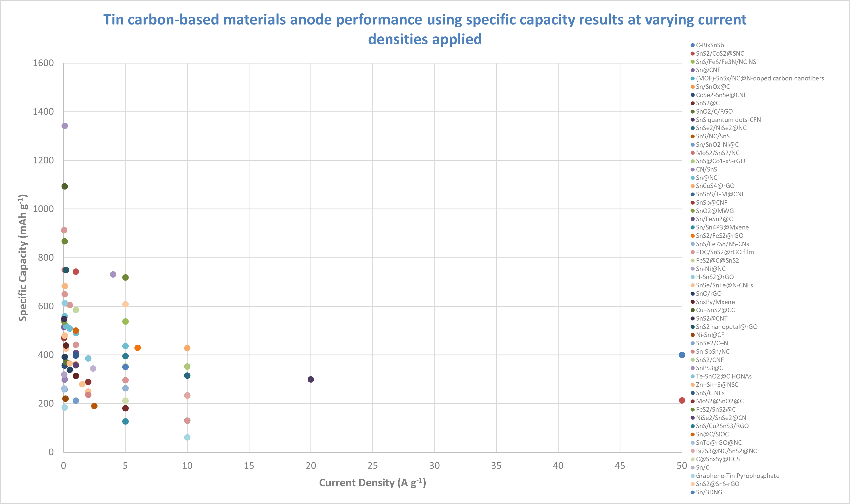
Task: Click the lowest light-blue point at 10 A/g
Action: (x=187, y=437)
